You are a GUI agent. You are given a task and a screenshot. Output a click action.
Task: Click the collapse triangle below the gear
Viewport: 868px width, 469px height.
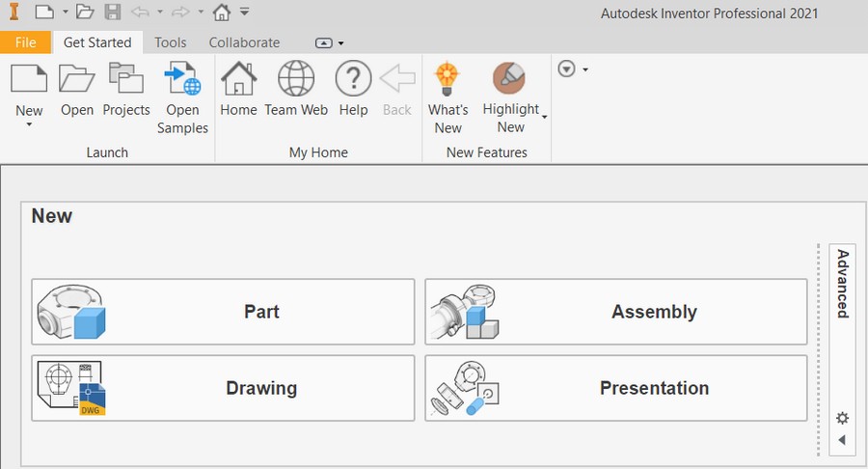pos(842,440)
